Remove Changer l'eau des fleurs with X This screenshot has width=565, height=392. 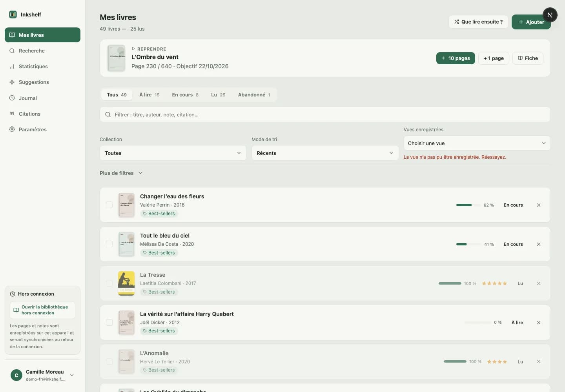(539, 205)
